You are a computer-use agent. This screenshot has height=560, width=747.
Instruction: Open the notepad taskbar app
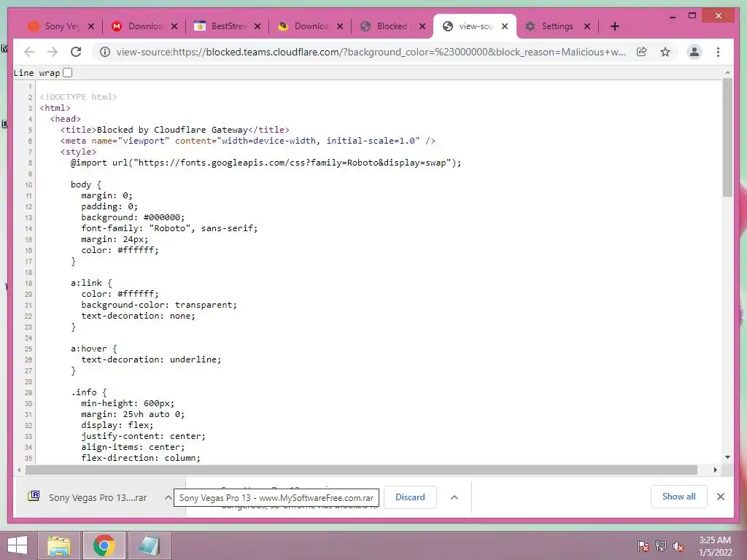pyautogui.click(x=149, y=545)
